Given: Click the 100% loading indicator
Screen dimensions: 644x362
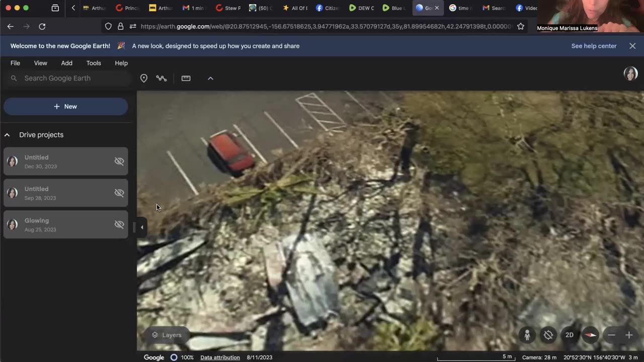Looking at the screenshot, I should pyautogui.click(x=182, y=357).
